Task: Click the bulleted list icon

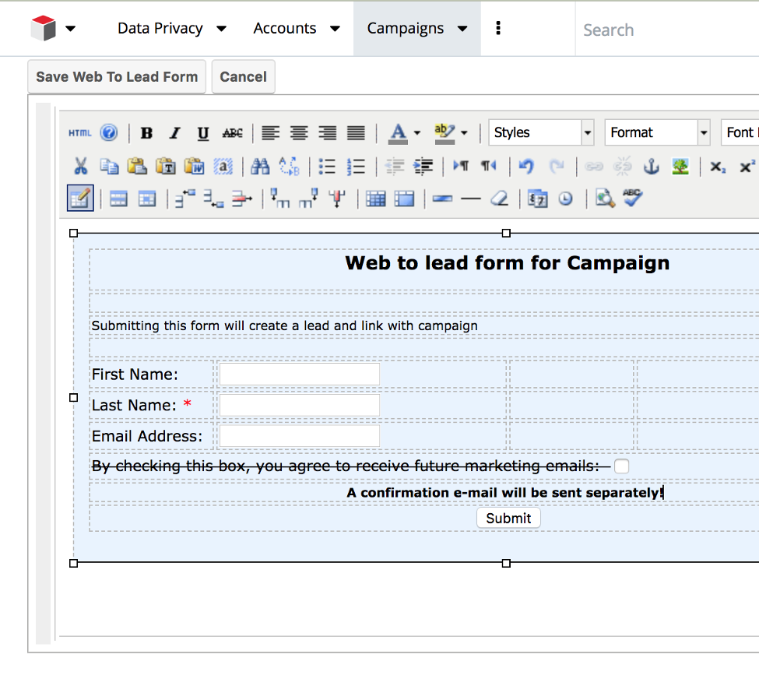Action: point(327,166)
